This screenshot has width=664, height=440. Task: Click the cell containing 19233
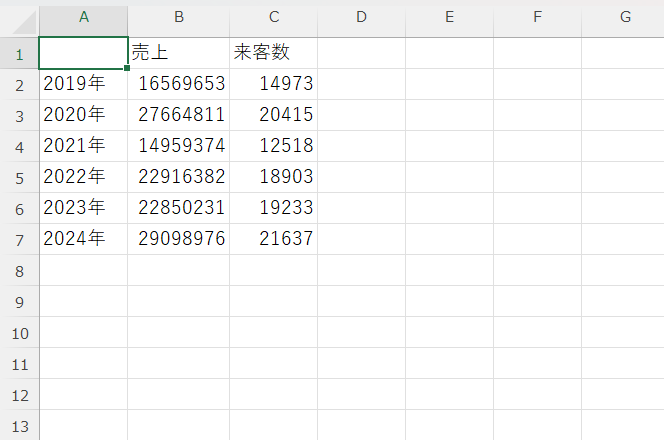click(274, 208)
